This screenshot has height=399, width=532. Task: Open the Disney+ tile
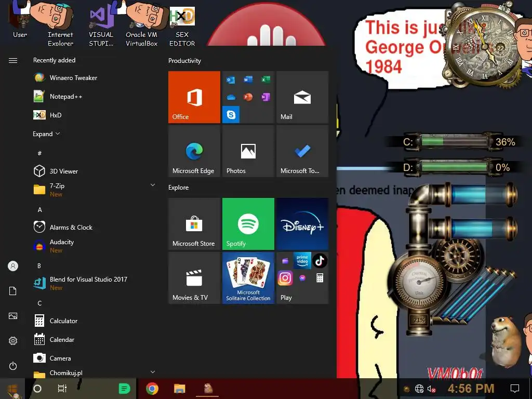pyautogui.click(x=302, y=224)
